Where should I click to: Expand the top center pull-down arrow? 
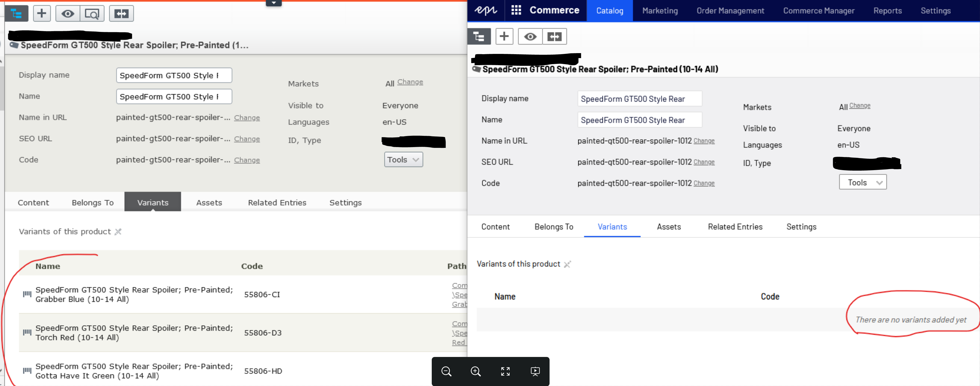(274, 3)
